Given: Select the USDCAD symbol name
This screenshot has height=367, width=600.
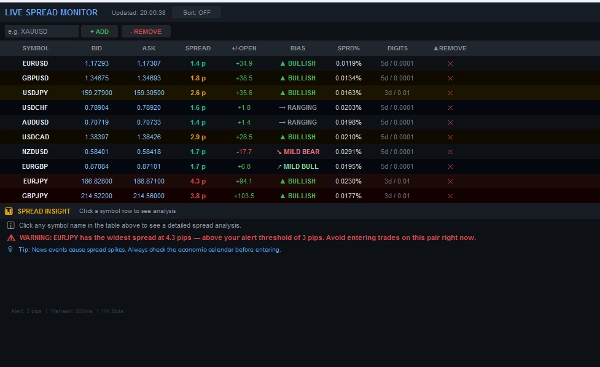Looking at the screenshot, I should point(35,137).
